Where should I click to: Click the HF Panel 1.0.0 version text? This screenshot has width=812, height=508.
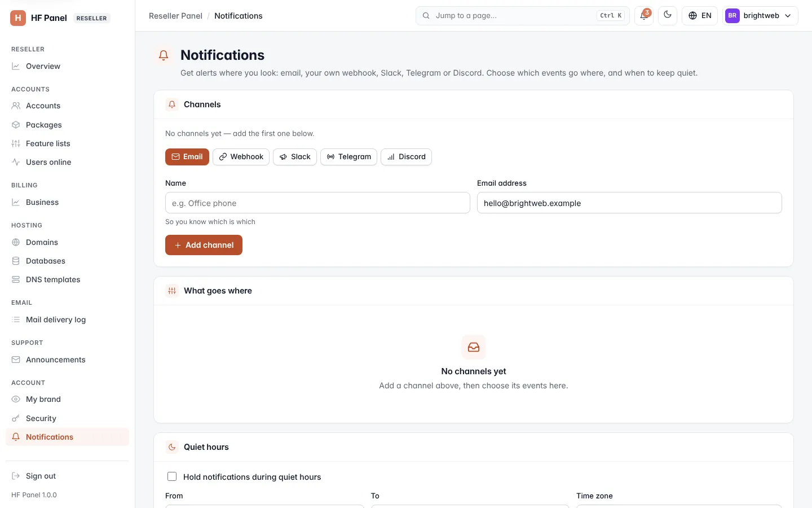click(x=34, y=495)
